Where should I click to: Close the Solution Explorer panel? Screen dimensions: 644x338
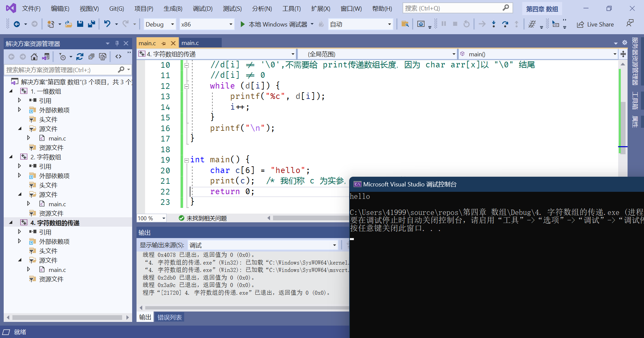click(x=126, y=43)
